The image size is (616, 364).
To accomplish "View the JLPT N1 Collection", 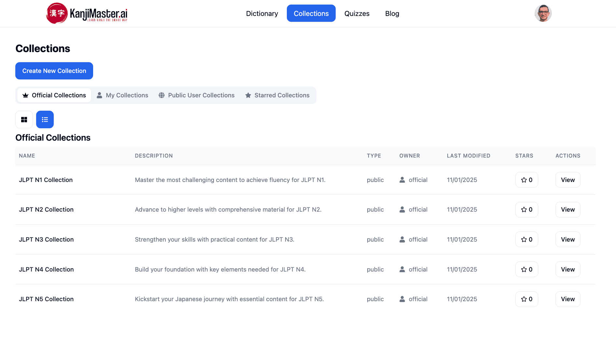I will pos(567,180).
